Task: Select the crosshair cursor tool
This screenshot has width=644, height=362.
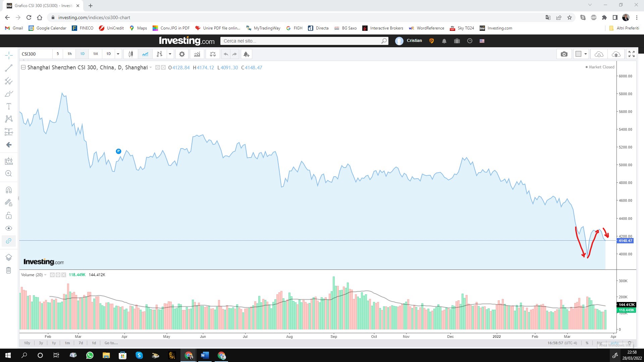Action: pos(9,55)
